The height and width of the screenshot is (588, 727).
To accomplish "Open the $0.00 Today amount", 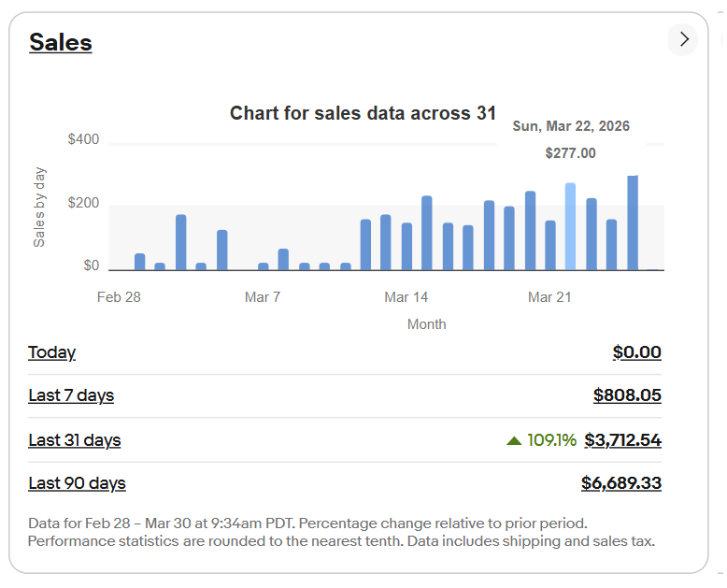I will click(636, 352).
